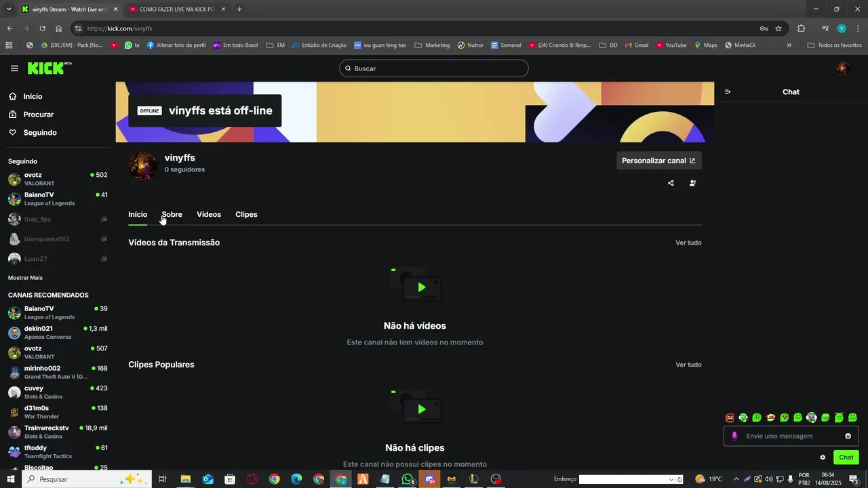Expand Mostrar Mais in following list
Image resolution: width=868 pixels, height=488 pixels.
coord(25,278)
